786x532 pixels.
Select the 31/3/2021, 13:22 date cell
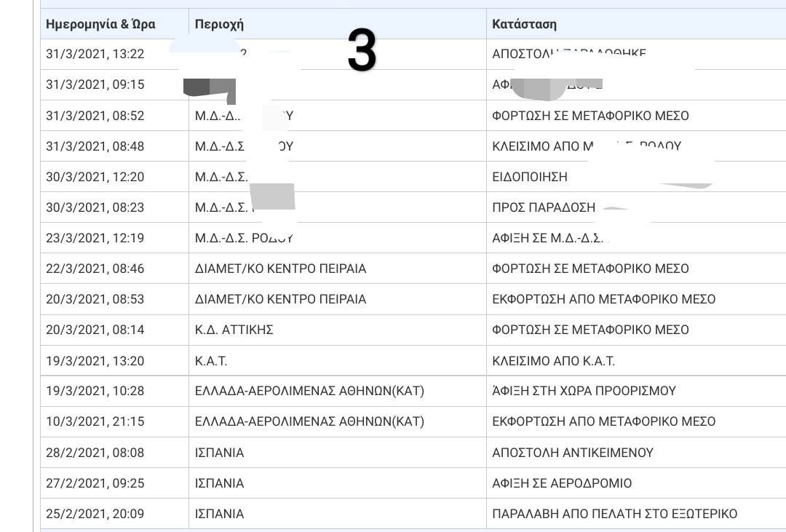[x=95, y=54]
